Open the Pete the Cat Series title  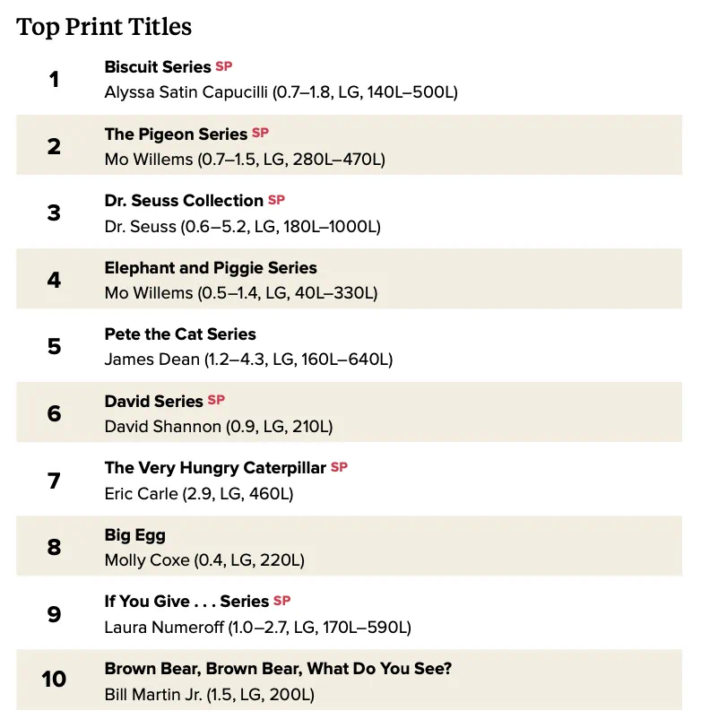pyautogui.click(x=180, y=334)
